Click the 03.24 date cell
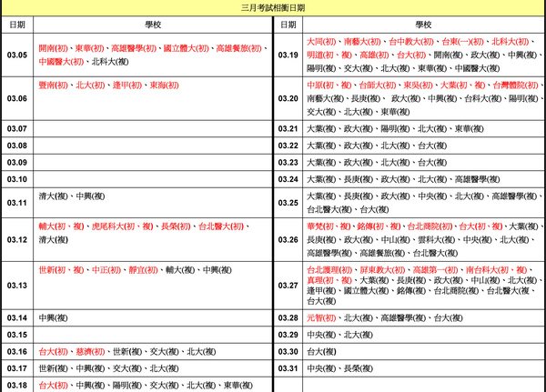 tap(288, 179)
